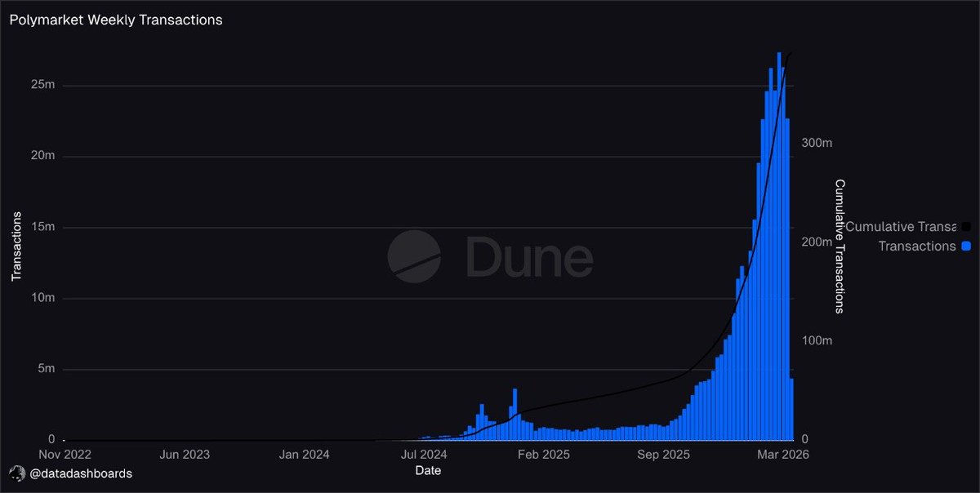980x493 pixels.
Task: Select the short final bar at Mar 2026
Action: click(791, 409)
